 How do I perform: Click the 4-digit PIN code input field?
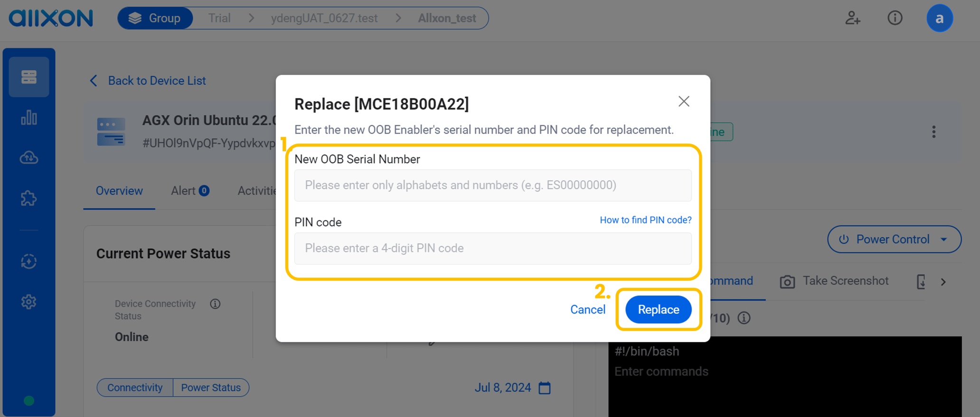coord(493,248)
